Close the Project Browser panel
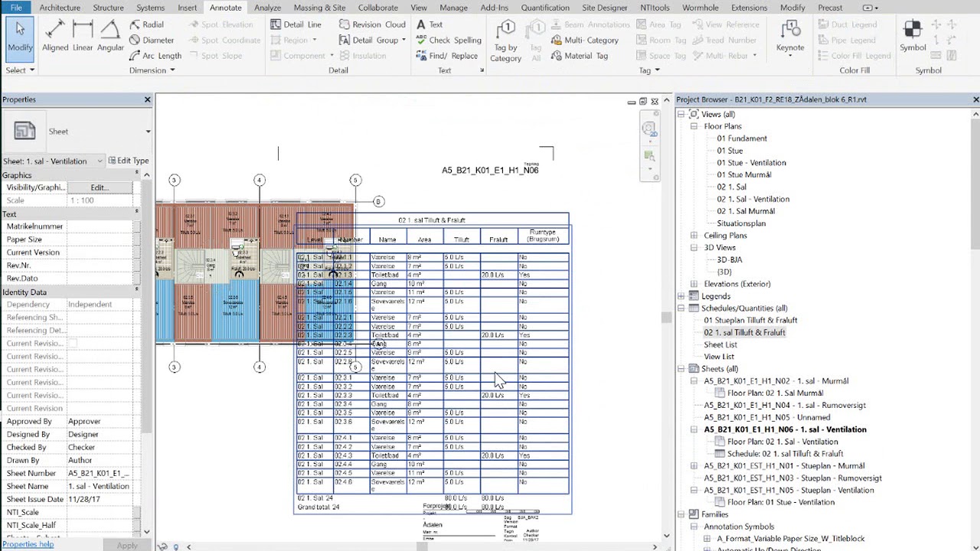Screen dimensions: 980x551 [975, 99]
